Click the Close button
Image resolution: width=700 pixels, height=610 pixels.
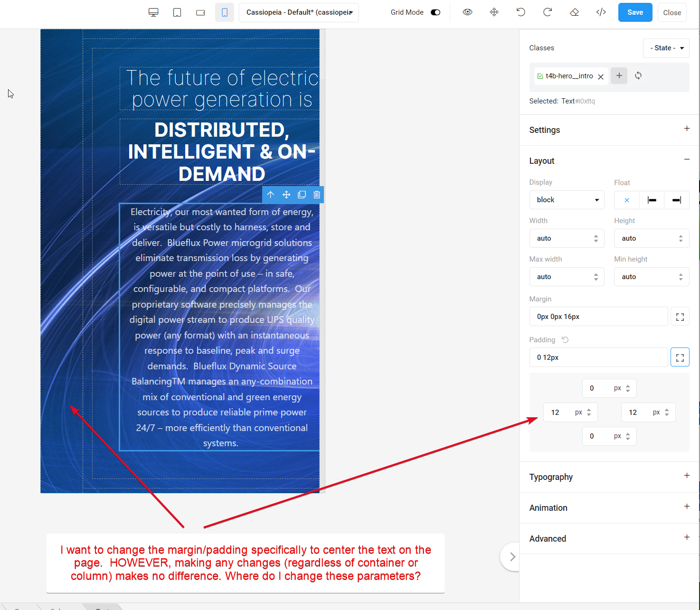click(x=672, y=12)
